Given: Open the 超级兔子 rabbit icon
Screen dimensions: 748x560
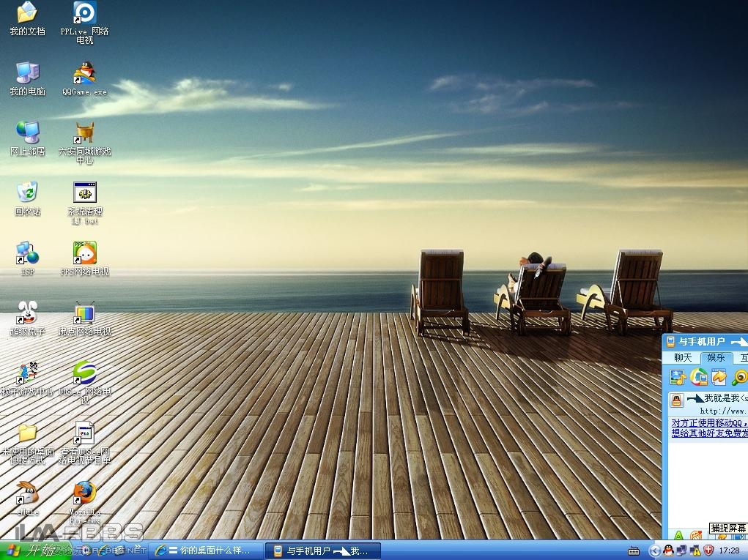Looking at the screenshot, I should 27,313.
